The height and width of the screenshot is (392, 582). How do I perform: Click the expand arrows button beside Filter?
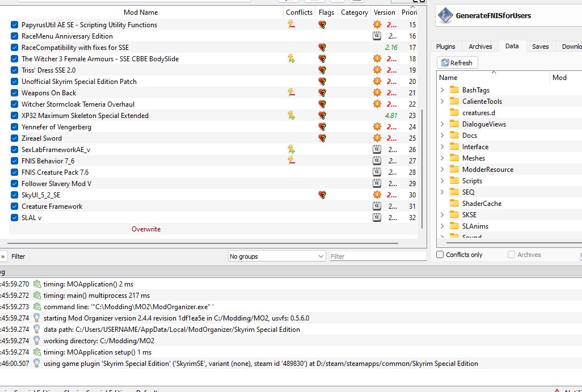(3, 256)
